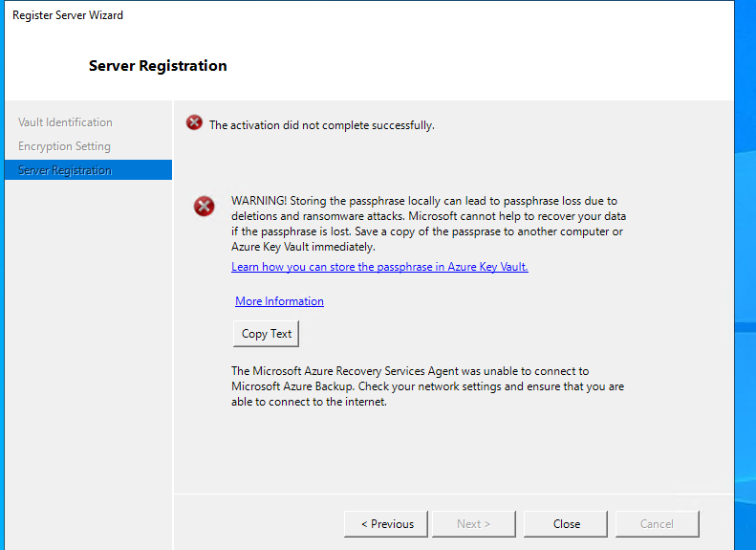The height and width of the screenshot is (550, 756).
Task: Close the Register Server Wizard
Action: [566, 524]
